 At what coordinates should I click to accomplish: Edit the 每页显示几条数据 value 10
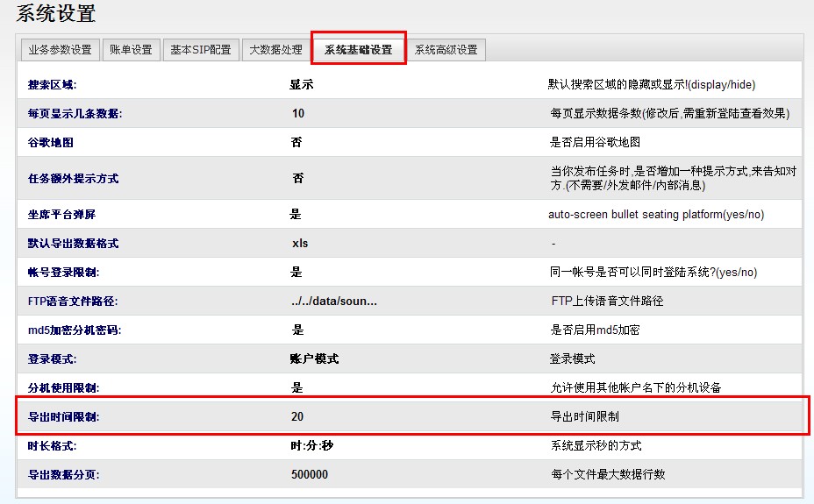[298, 113]
